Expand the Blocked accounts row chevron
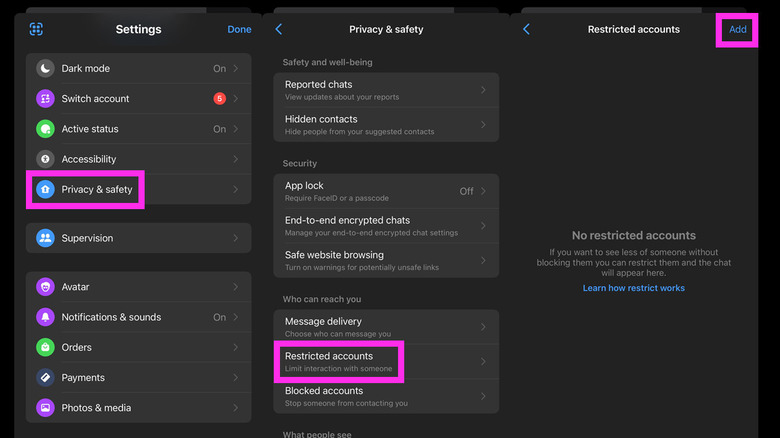780x438 pixels. (483, 396)
